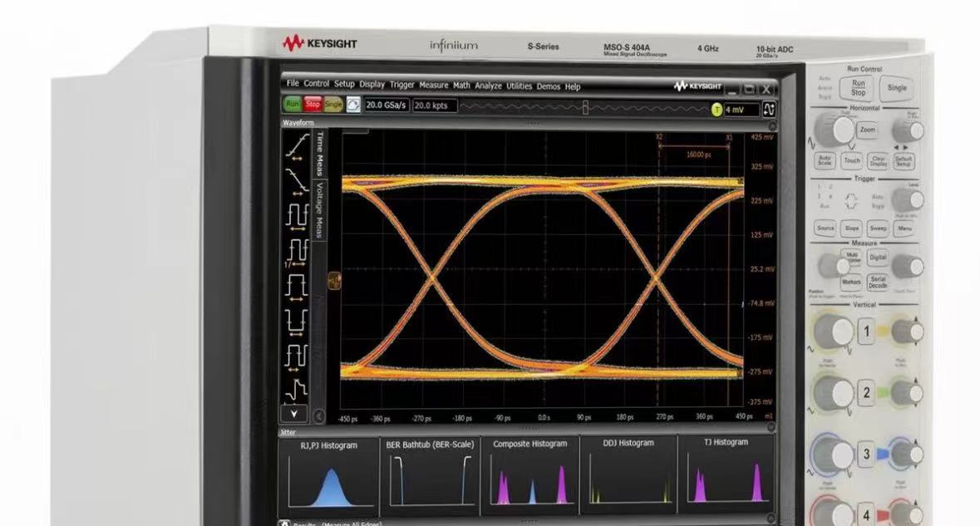This screenshot has width=980, height=526.
Task: Select the duty cycle measurement icon
Action: [296, 356]
